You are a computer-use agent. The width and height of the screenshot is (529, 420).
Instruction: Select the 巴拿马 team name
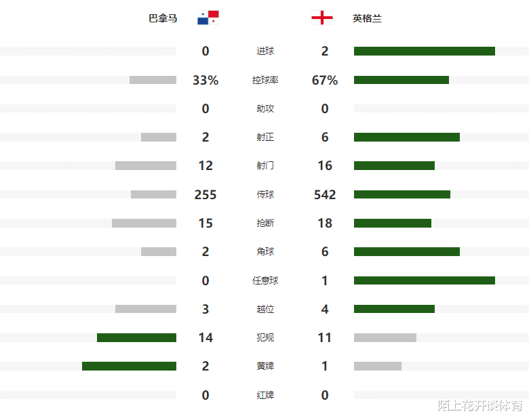click(163, 18)
